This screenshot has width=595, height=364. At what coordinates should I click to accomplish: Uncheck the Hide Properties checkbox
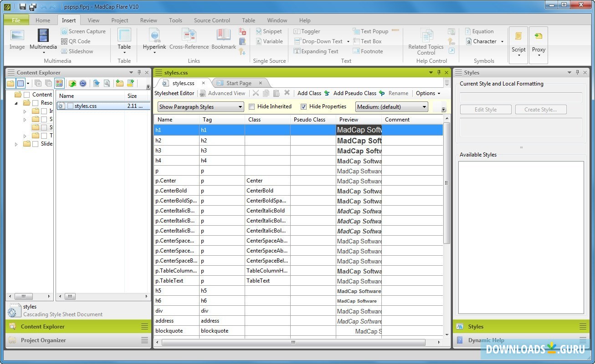(x=304, y=107)
